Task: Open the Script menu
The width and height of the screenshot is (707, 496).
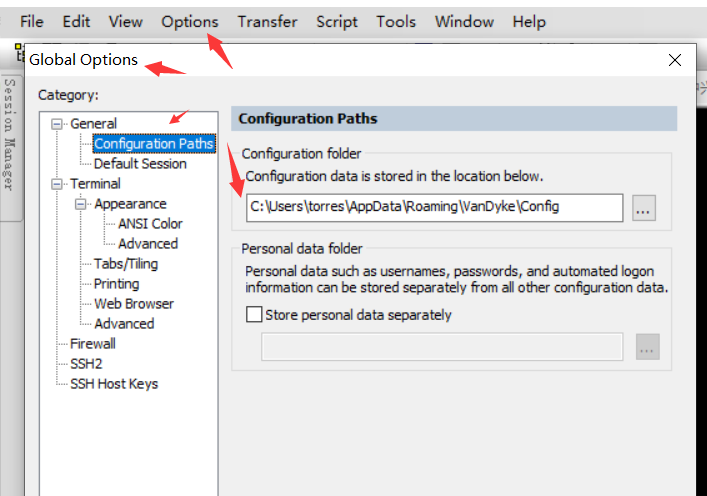Action: pyautogui.click(x=338, y=21)
